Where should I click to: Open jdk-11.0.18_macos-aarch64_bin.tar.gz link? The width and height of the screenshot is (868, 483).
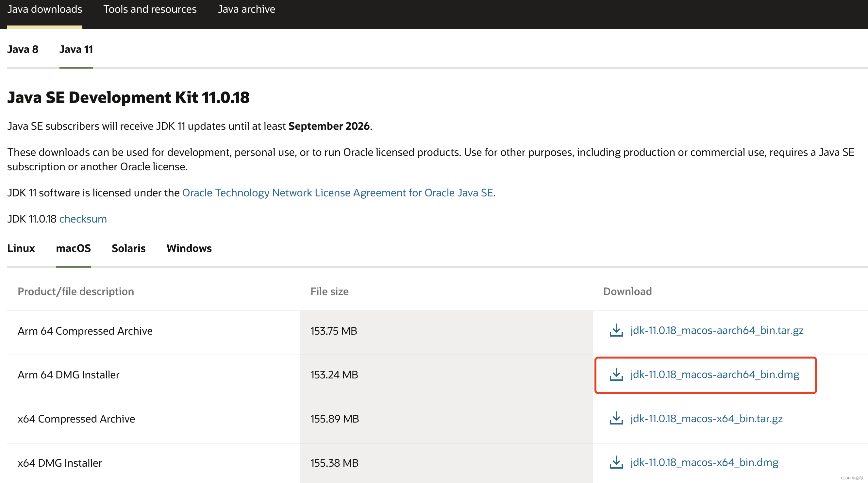[x=717, y=330]
